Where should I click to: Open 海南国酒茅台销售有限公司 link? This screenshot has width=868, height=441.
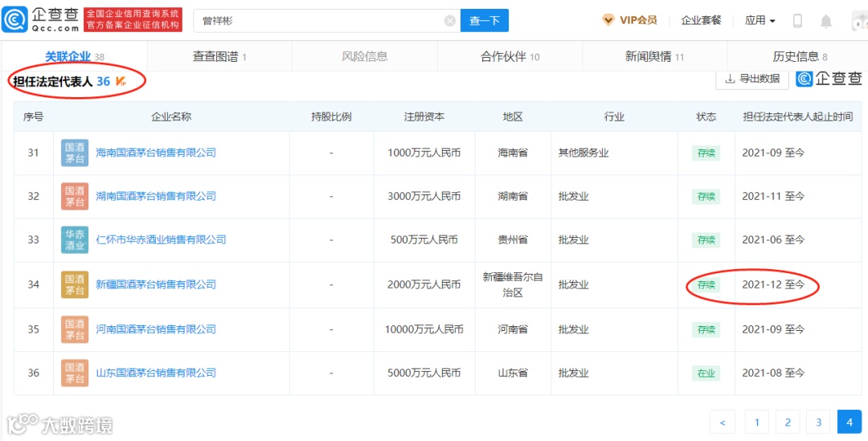coord(156,153)
